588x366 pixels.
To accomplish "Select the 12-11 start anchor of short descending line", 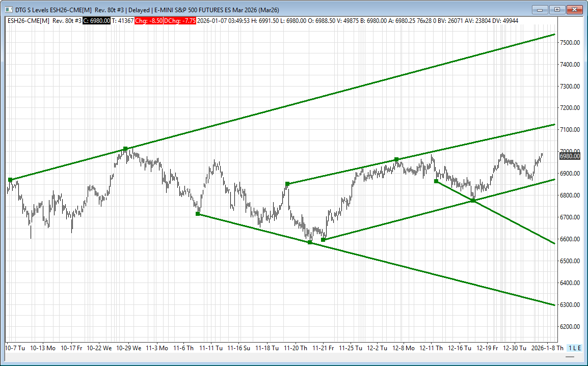I will (436, 181).
